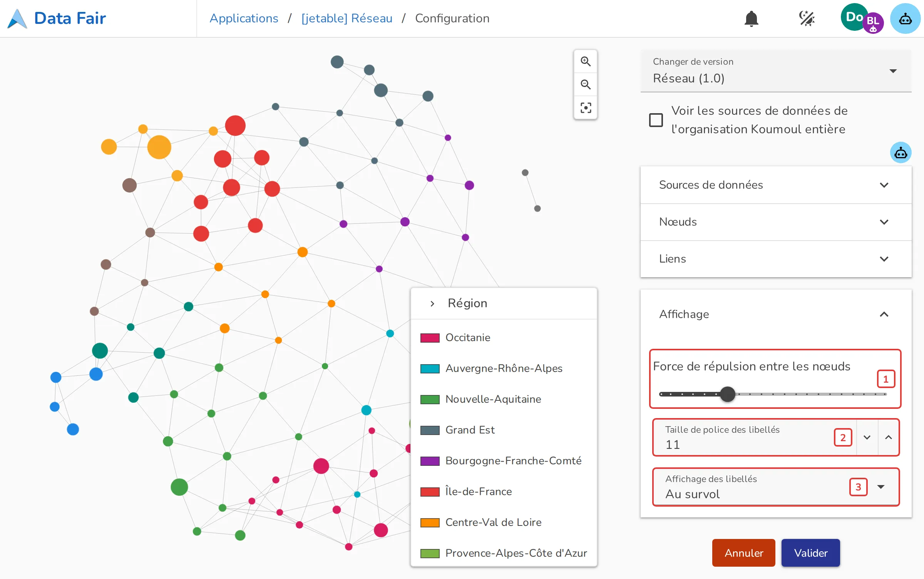Click the Valider button
The width and height of the screenshot is (924, 579).
(810, 553)
